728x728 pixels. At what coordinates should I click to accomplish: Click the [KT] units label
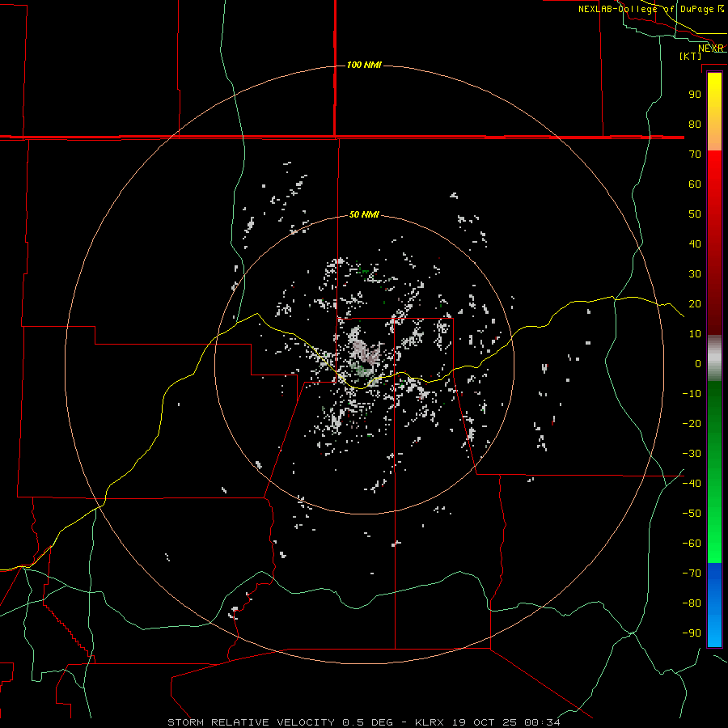tap(691, 56)
